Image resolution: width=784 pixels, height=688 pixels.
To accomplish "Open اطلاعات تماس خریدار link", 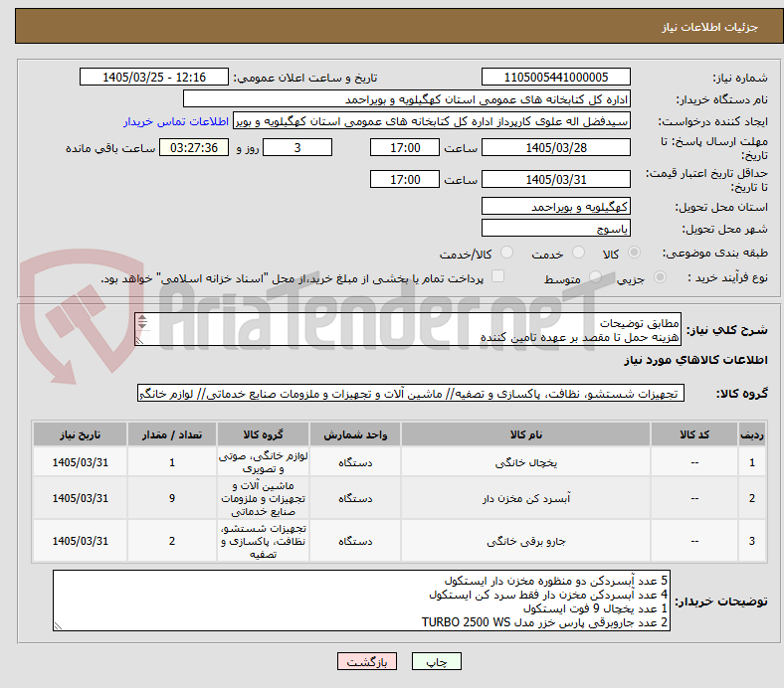I will click(176, 121).
